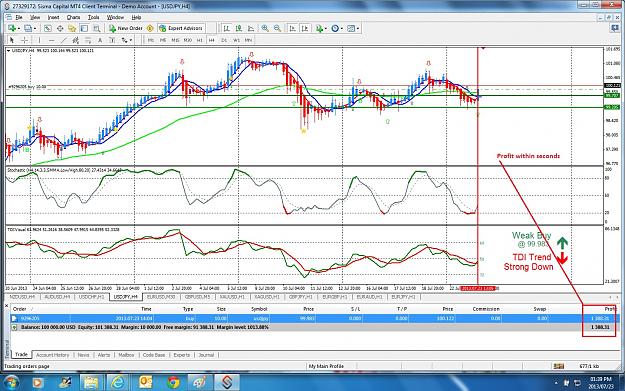Click the Zoom In magnifier icon

[265, 28]
